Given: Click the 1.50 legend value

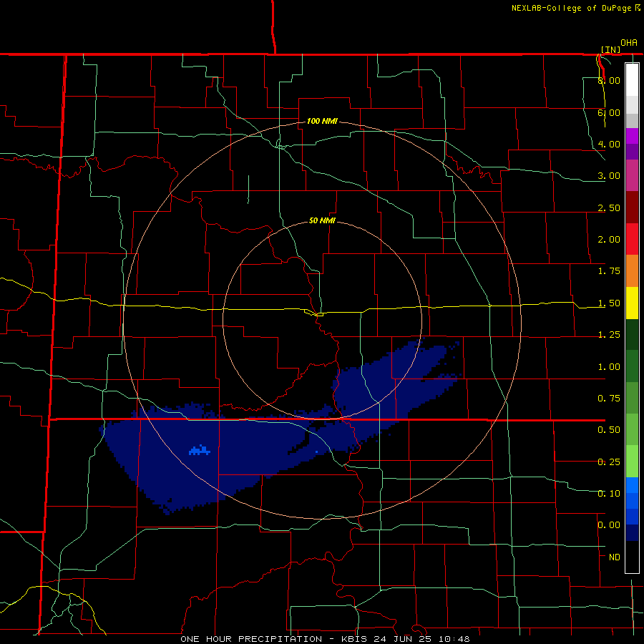Looking at the screenshot, I should (609, 303).
